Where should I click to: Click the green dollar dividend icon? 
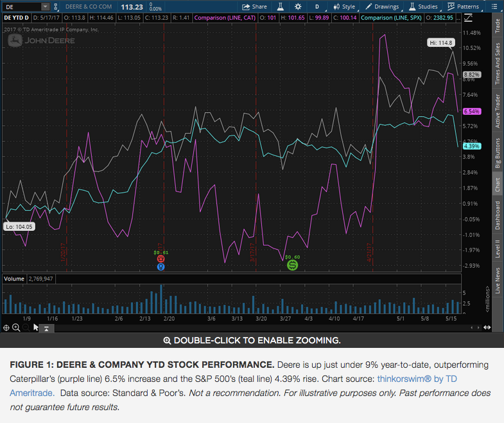point(293,265)
